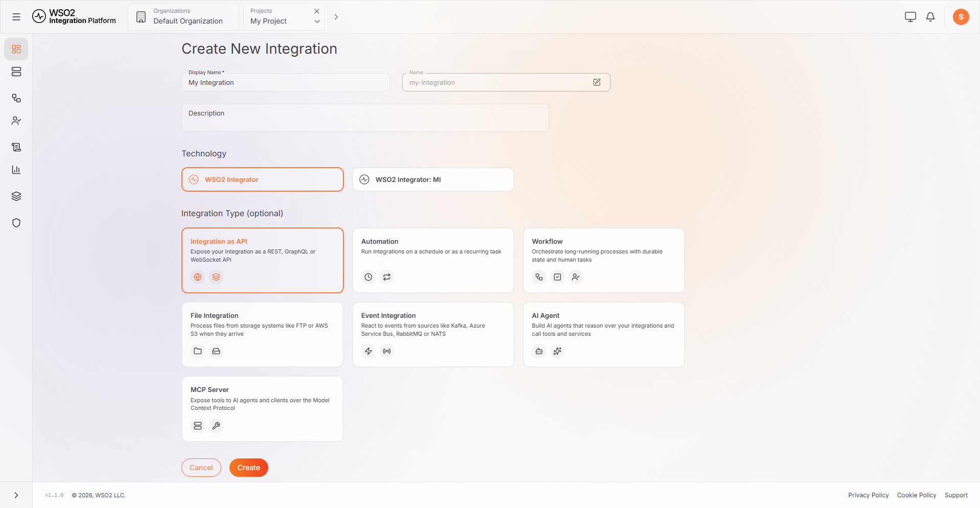Click the edit pencil in Name field
Screen dimensions: 980x508
(597, 82)
